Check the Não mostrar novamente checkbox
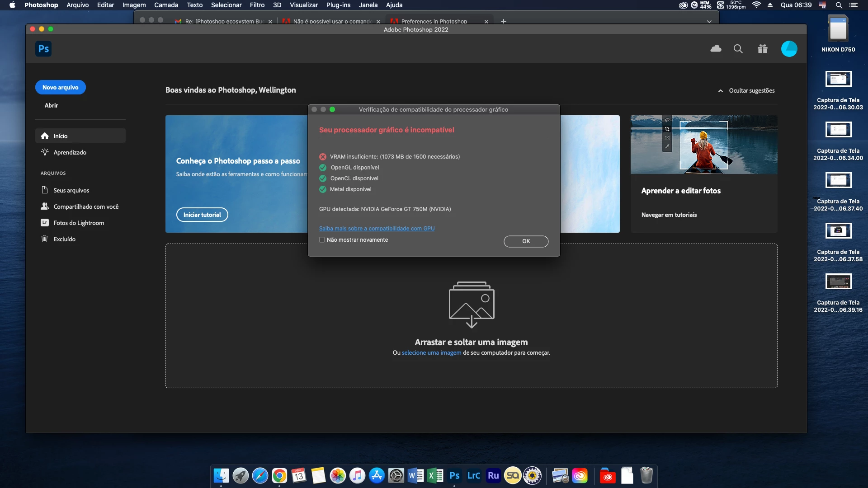The height and width of the screenshot is (488, 868). point(322,240)
